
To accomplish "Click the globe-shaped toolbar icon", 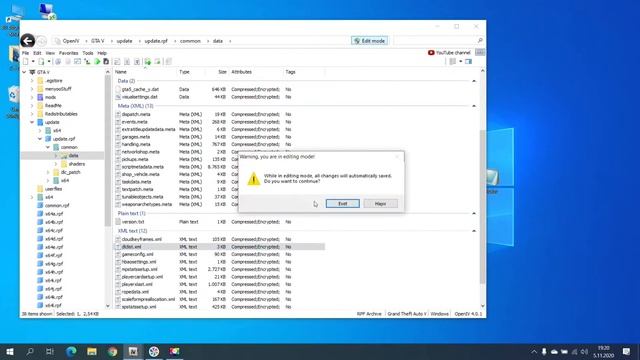I will point(58,62).
